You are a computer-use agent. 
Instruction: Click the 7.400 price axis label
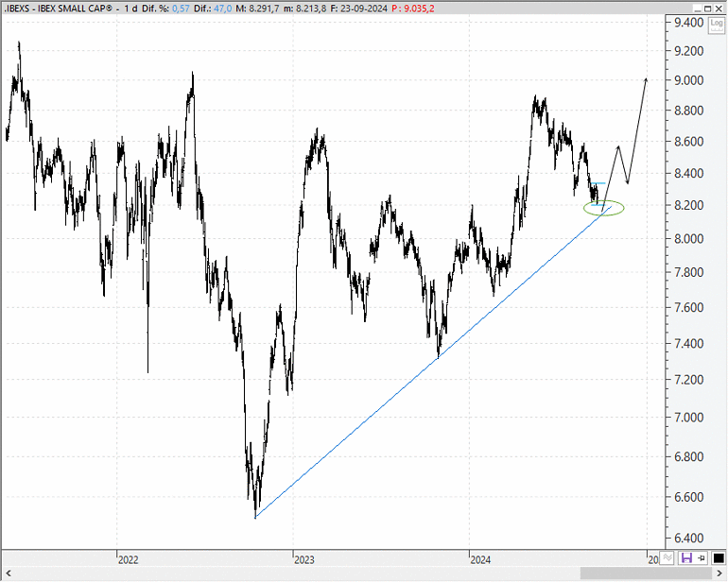(689, 344)
